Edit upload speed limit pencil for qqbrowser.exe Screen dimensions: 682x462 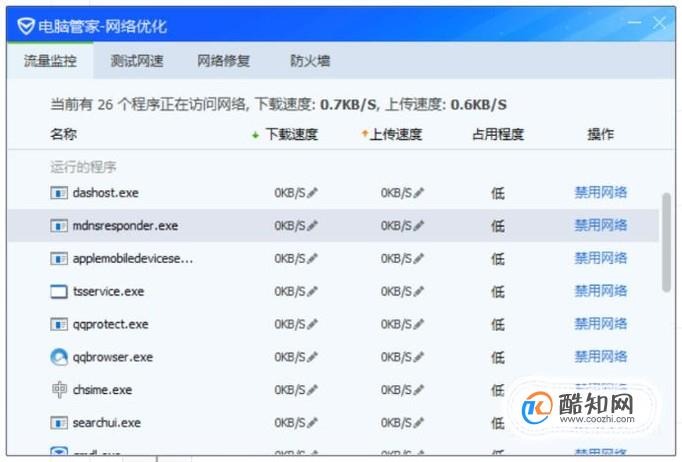[x=418, y=357]
